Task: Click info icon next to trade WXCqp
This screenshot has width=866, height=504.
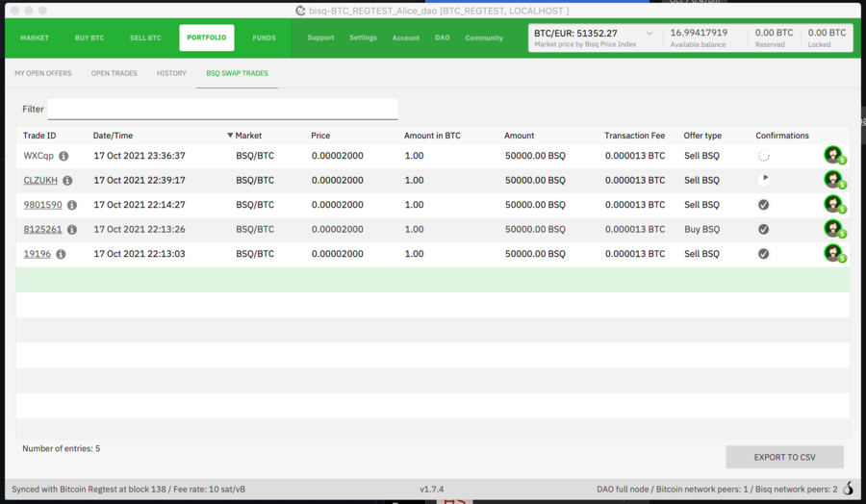Action: click(x=64, y=156)
